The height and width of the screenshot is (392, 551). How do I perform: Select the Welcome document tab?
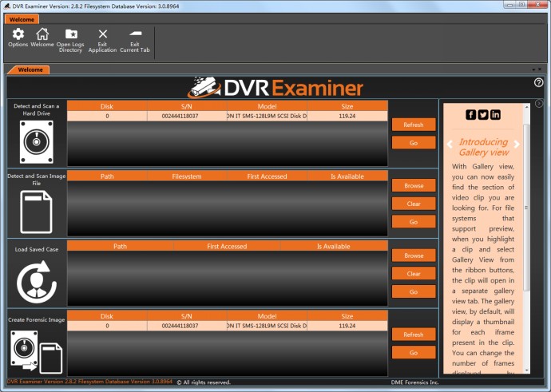click(30, 70)
